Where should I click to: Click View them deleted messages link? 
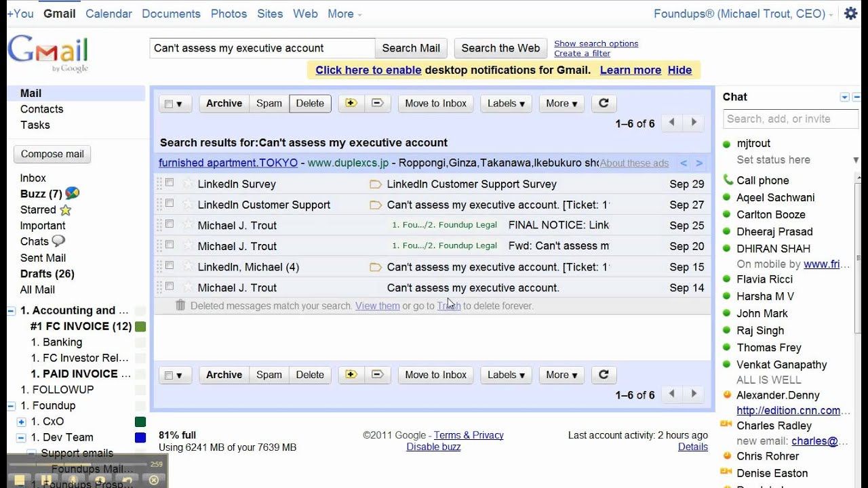[378, 306]
